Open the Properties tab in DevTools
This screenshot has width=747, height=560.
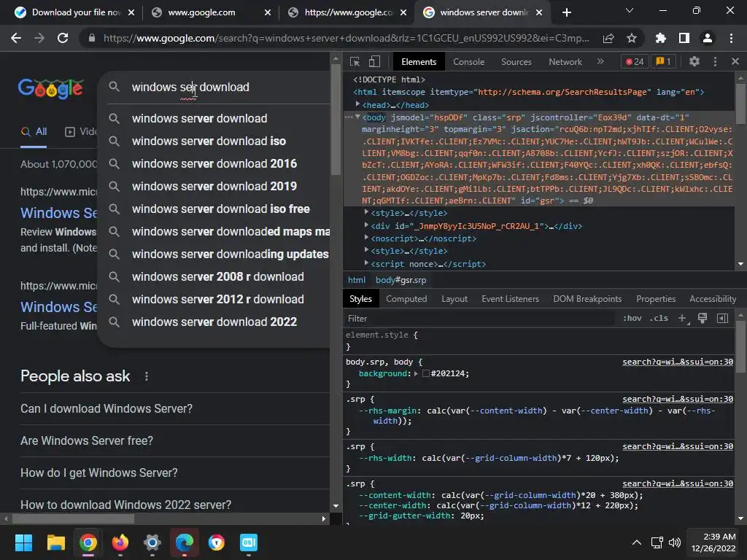point(656,298)
